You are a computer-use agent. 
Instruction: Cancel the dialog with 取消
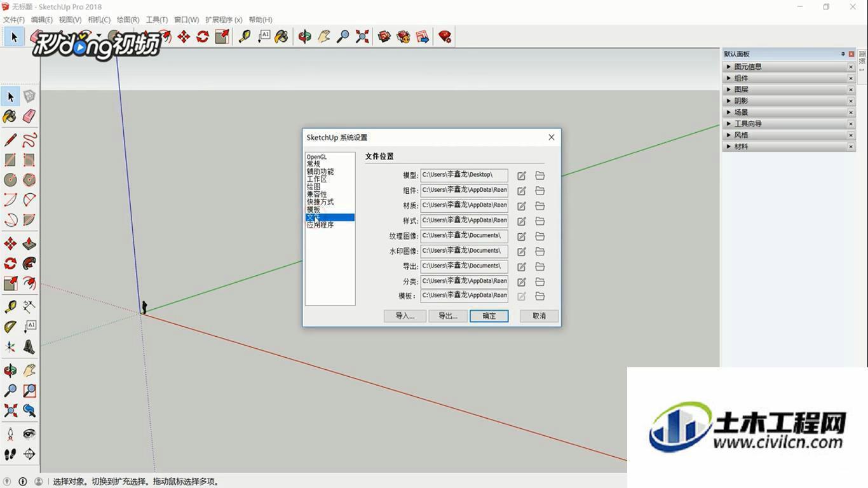pos(539,316)
